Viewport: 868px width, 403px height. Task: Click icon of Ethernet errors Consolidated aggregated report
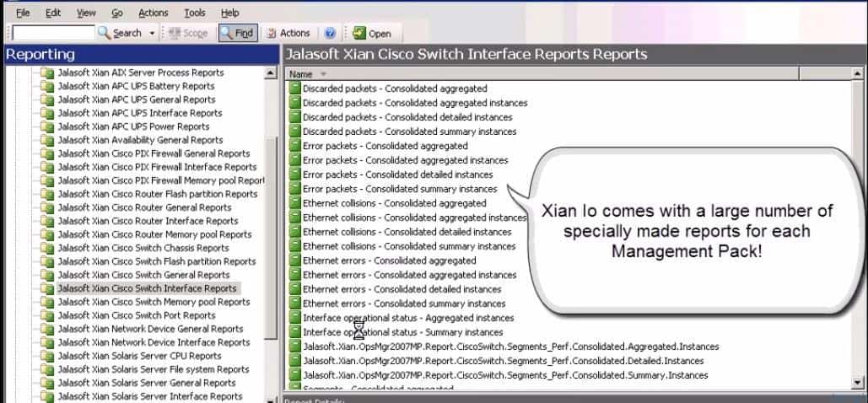point(294,261)
